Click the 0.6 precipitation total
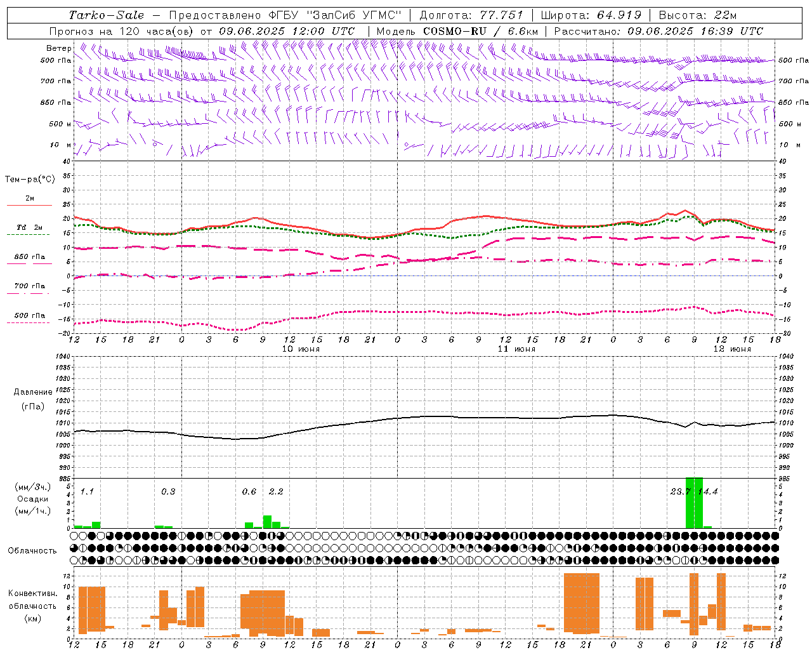 click(249, 491)
